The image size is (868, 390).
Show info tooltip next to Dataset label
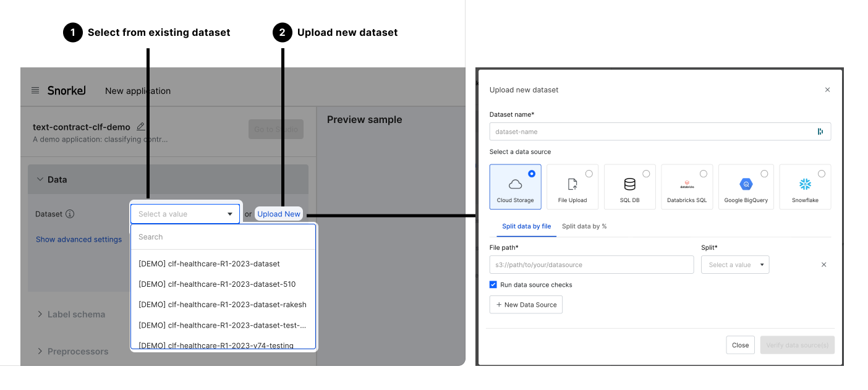(70, 214)
